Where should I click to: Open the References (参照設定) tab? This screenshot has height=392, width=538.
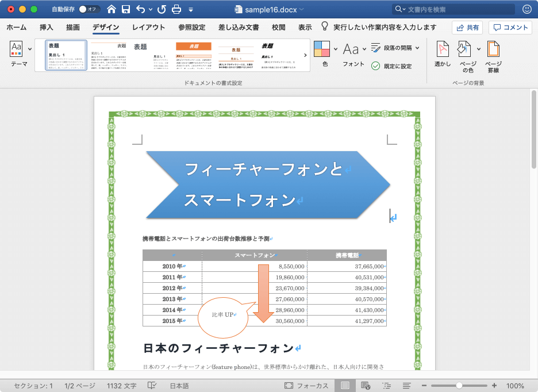pos(192,27)
